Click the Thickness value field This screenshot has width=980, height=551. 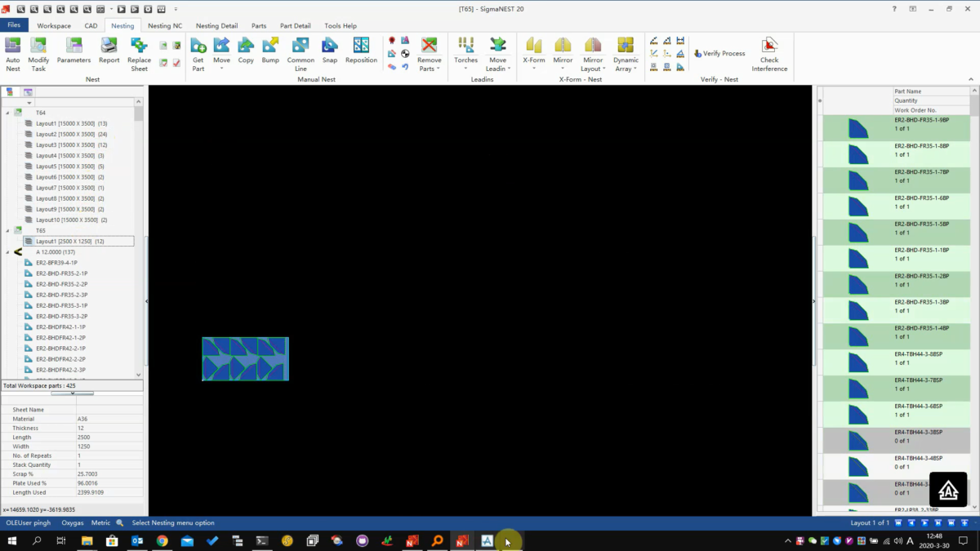click(x=109, y=428)
